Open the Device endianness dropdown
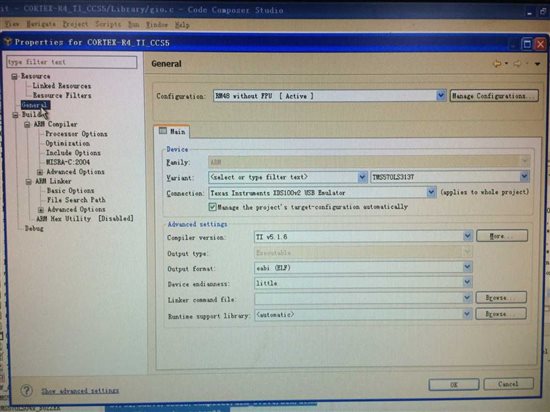The height and width of the screenshot is (412, 550). (467, 282)
